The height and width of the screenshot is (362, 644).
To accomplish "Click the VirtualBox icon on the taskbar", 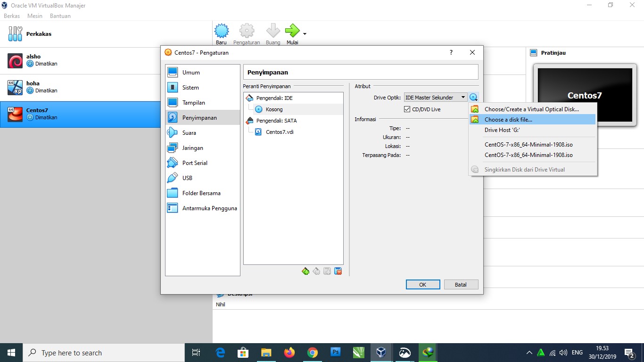I will pos(381,352).
